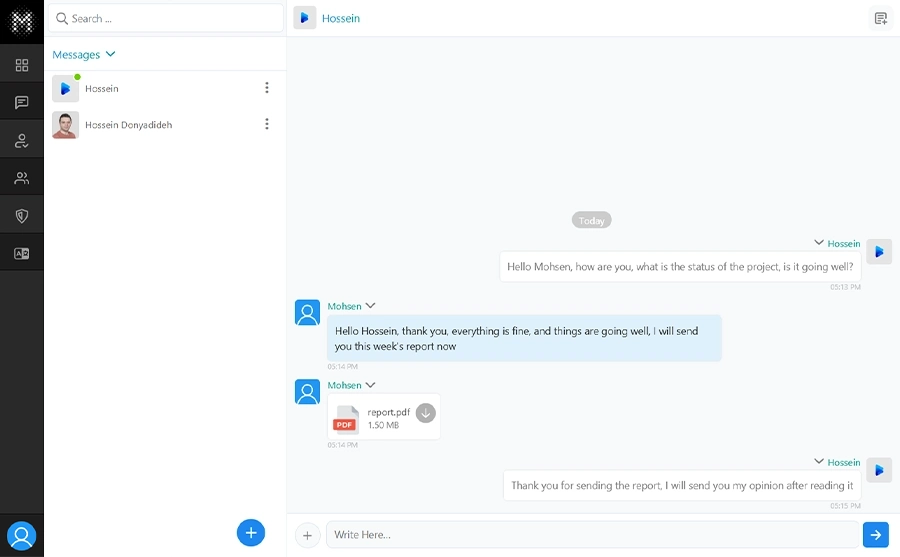Screen dimensions: 900x557
Task: Click the send message arrow button
Action: (x=875, y=535)
